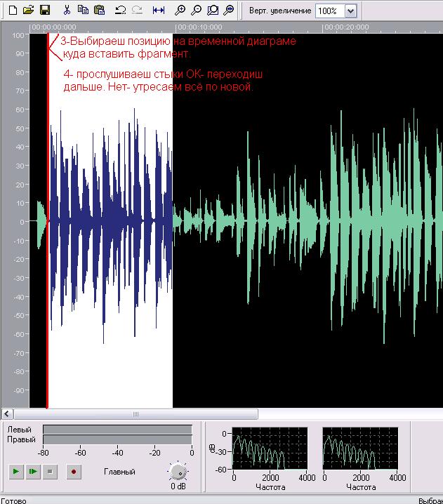
Task: Click the 00:00:10:000 timeline marker
Action: (199, 27)
